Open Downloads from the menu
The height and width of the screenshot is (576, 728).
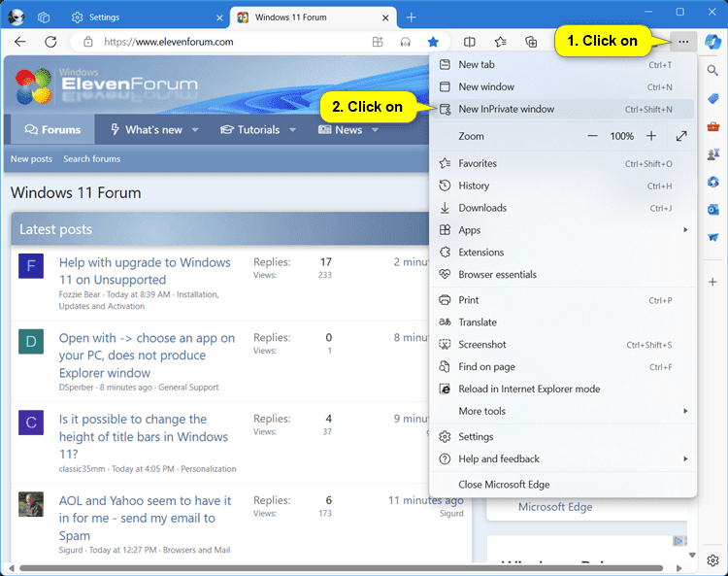coord(563,208)
